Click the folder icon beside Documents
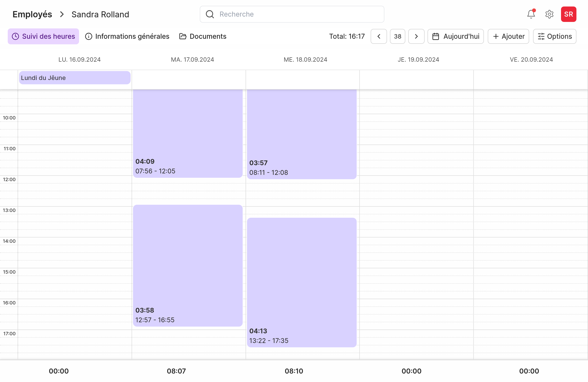 pyautogui.click(x=183, y=36)
